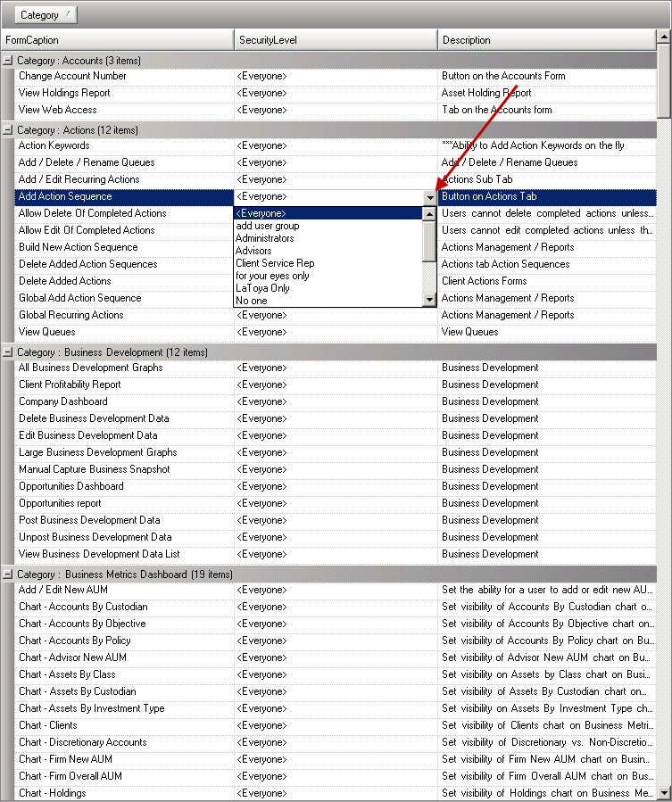Select the Add / Delete / Rename Queues caption
The image size is (672, 802).
coord(124,162)
